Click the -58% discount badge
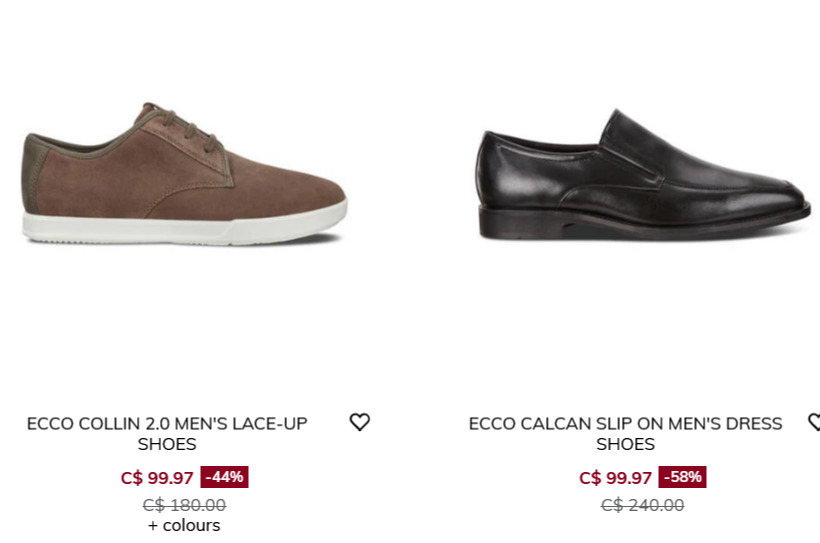 pyautogui.click(x=682, y=477)
